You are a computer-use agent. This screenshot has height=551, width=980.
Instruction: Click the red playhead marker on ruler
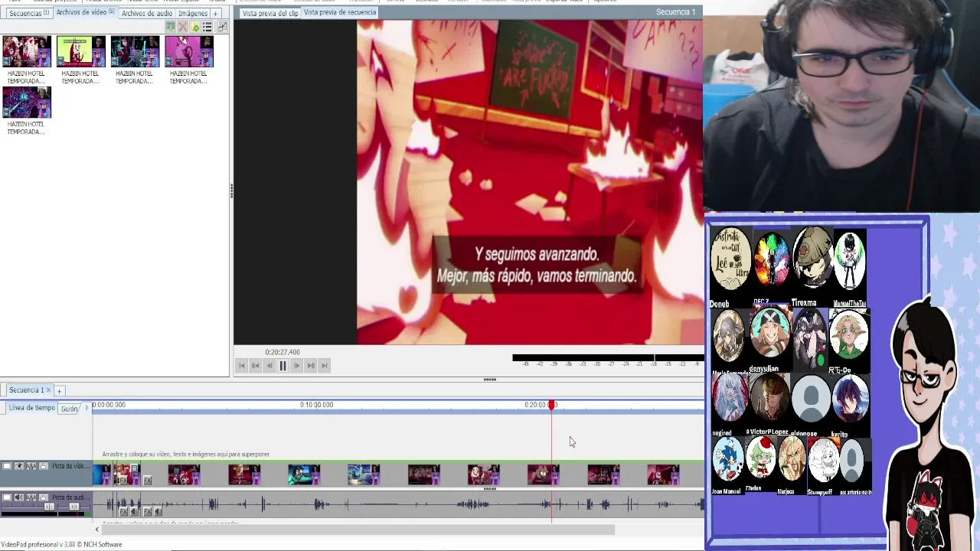click(552, 405)
